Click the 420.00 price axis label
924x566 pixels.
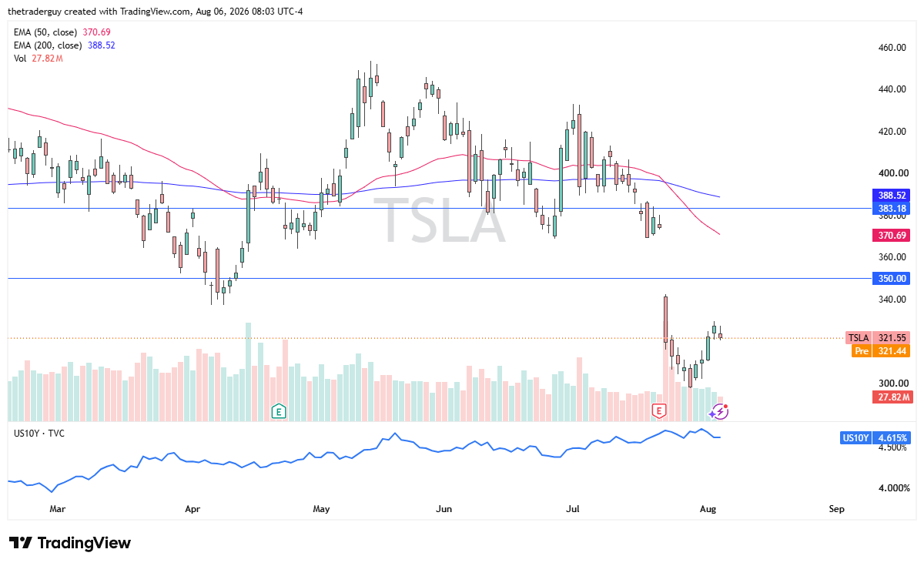pyautogui.click(x=892, y=132)
